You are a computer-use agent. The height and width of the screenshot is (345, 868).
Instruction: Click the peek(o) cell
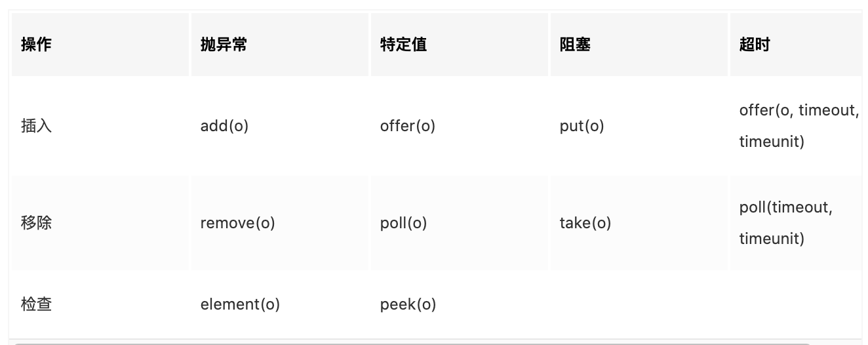(408, 304)
